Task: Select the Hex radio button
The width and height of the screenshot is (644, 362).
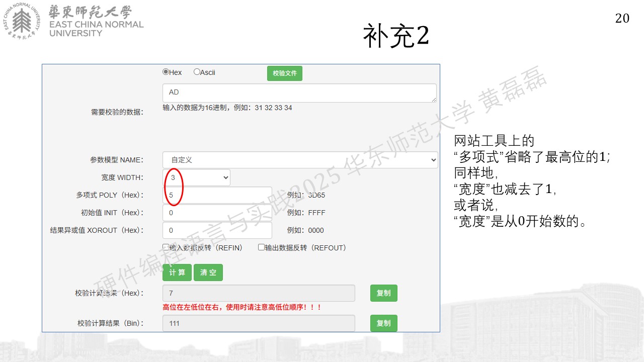Action: coord(166,72)
